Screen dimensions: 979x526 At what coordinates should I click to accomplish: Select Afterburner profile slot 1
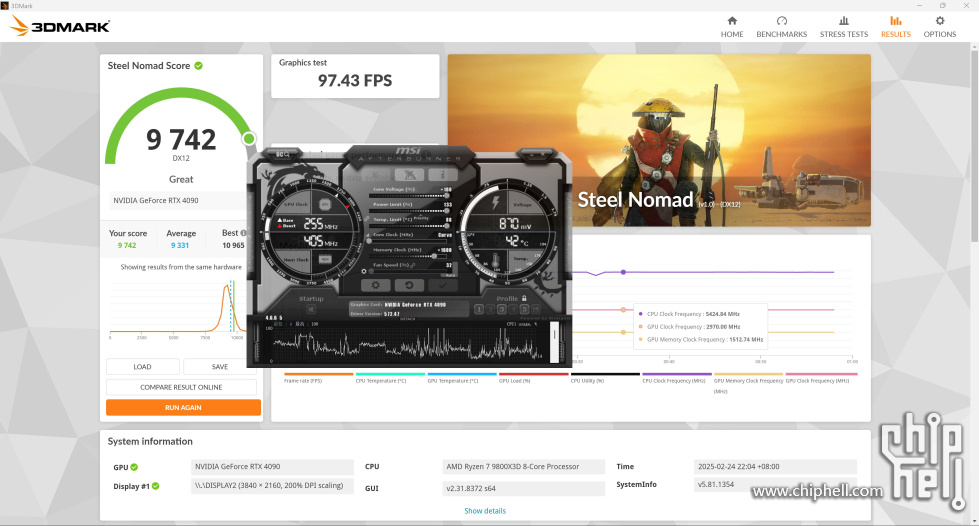click(x=479, y=309)
